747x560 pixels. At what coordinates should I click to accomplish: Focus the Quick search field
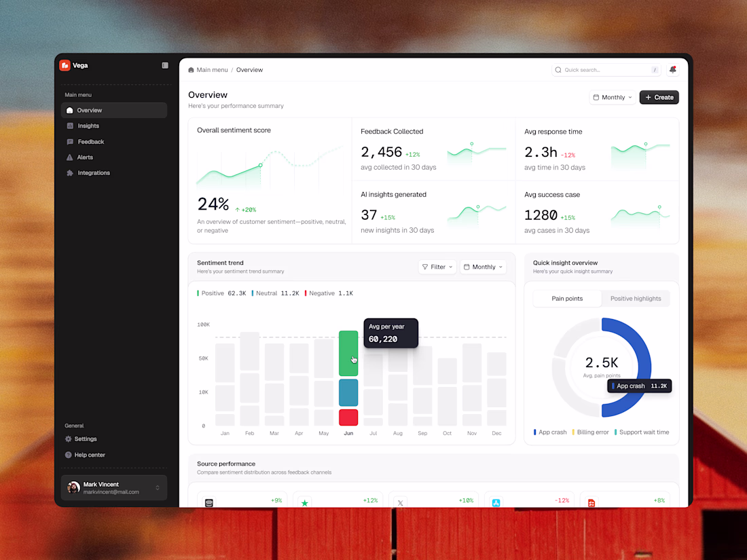click(x=606, y=70)
